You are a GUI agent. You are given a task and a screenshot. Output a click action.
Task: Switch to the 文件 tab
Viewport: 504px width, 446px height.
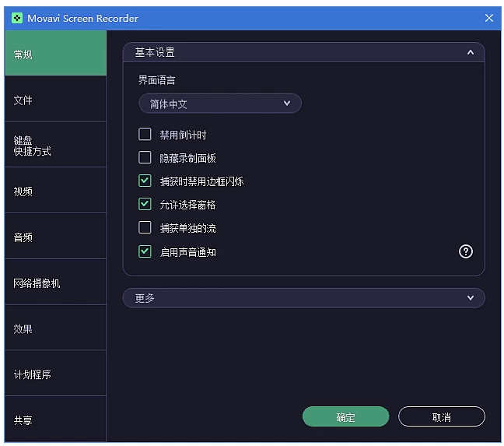coord(55,100)
